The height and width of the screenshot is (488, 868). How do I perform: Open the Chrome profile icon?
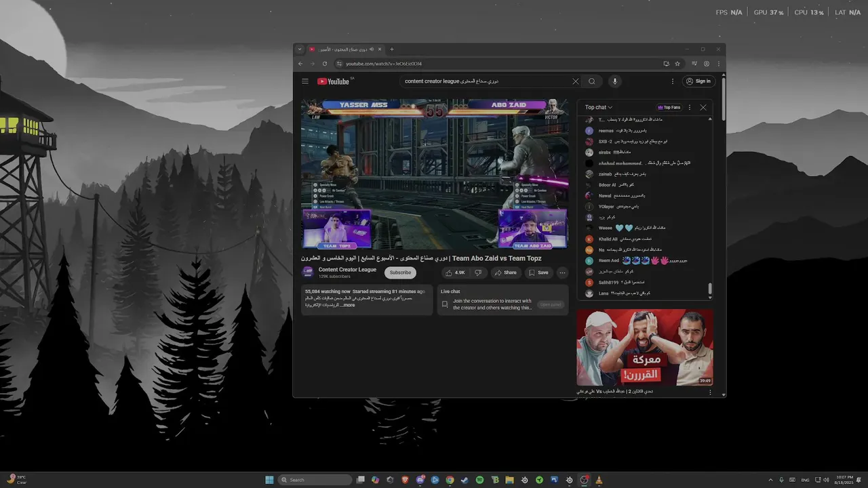(x=707, y=64)
